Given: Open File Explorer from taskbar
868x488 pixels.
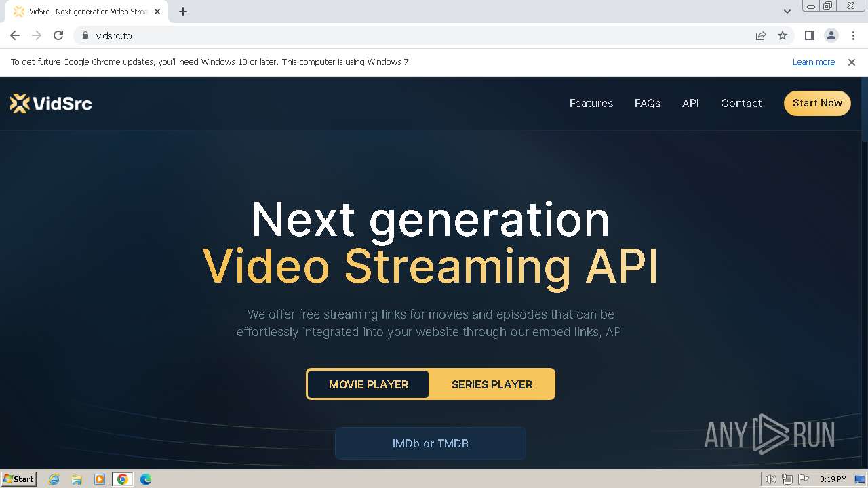Looking at the screenshot, I should click(x=77, y=479).
